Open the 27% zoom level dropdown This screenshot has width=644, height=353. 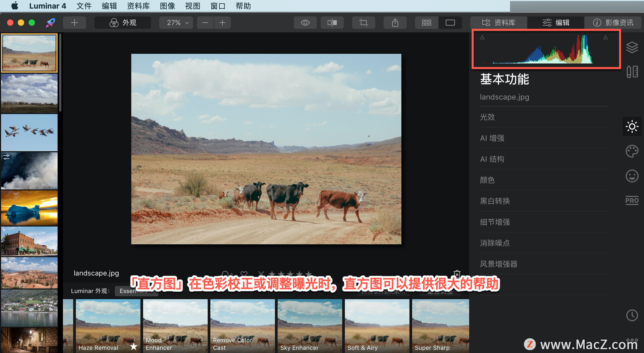pyautogui.click(x=176, y=22)
